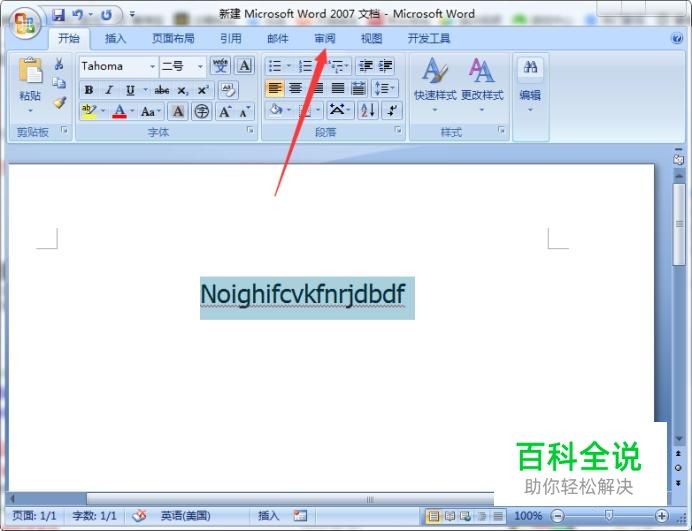Toggle subscript formatting
692x531 pixels.
point(182,90)
